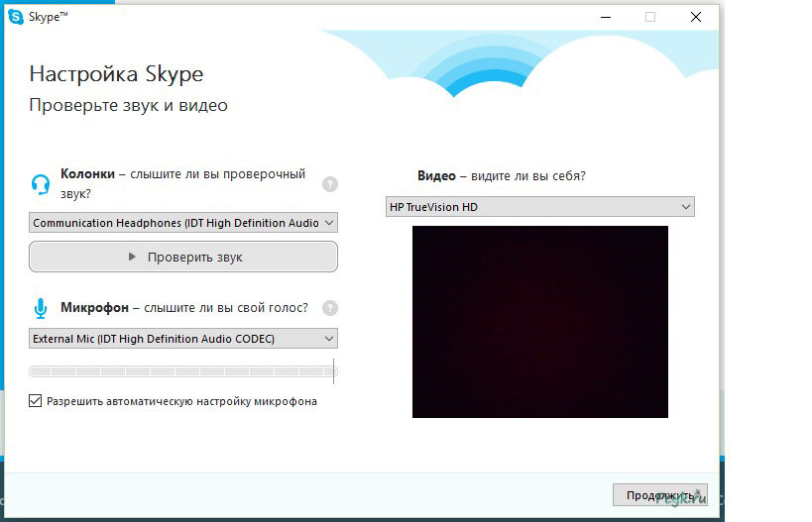Viewport: 812px width, 522px height.
Task: Click the Настройка Skype heading
Action: click(117, 74)
